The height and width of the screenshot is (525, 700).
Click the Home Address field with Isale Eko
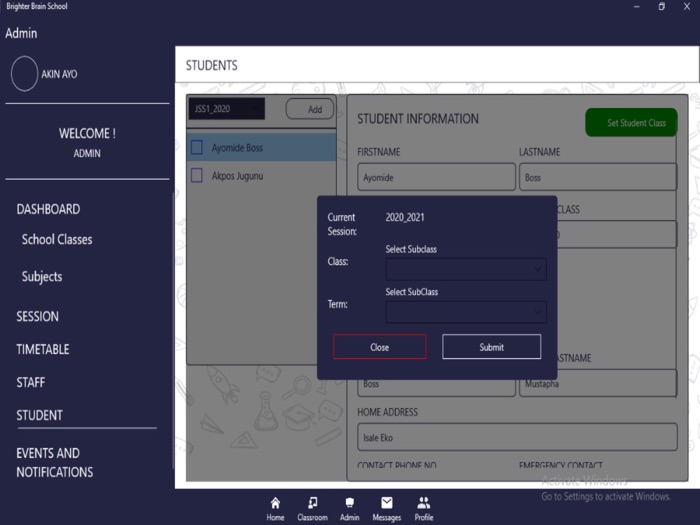click(x=516, y=437)
